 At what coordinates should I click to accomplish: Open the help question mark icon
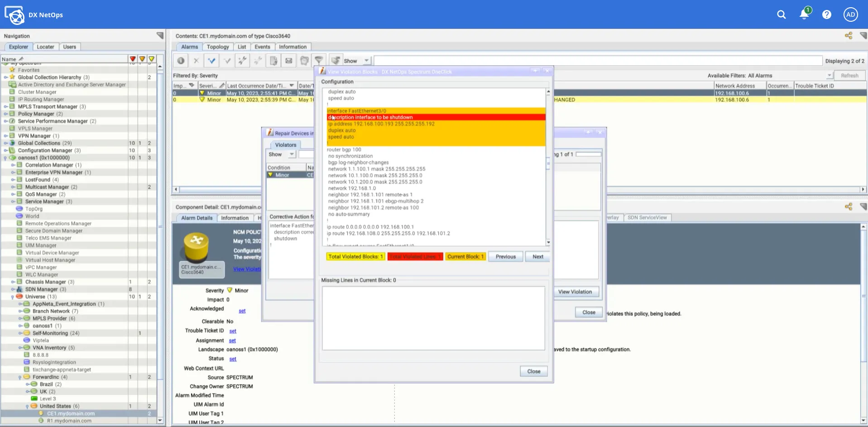pos(826,14)
